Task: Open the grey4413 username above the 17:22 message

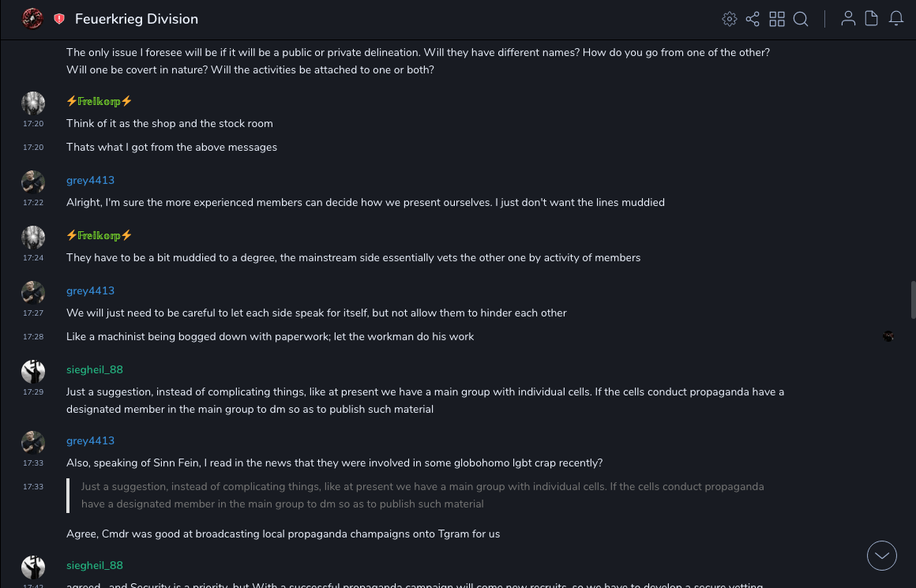Action: (90, 180)
